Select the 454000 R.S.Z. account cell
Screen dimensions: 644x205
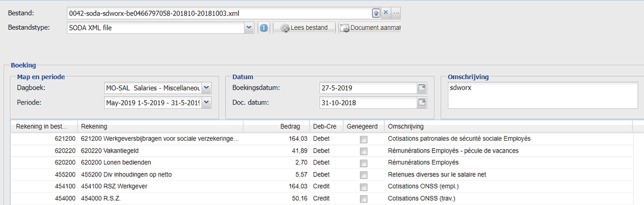click(x=160, y=199)
